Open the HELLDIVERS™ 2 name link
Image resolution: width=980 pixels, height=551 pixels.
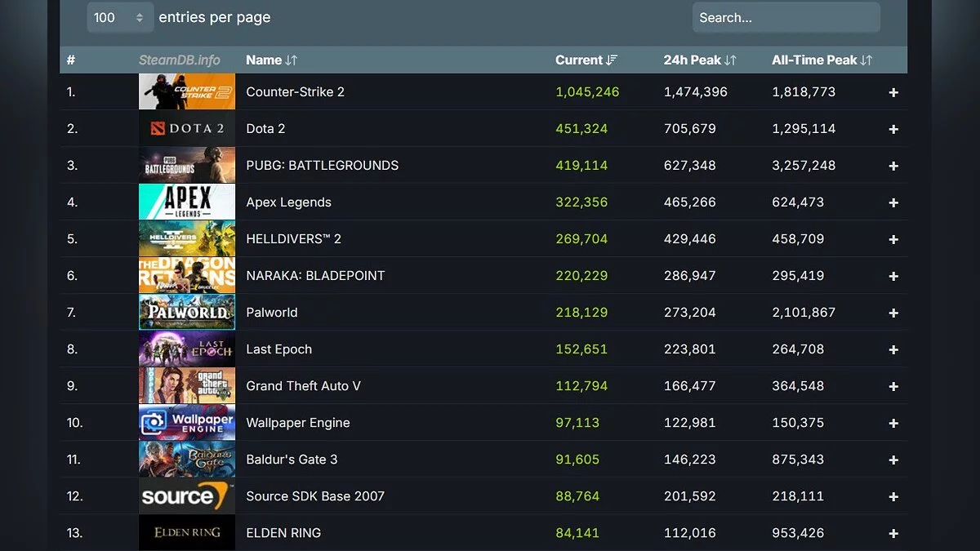tap(293, 238)
